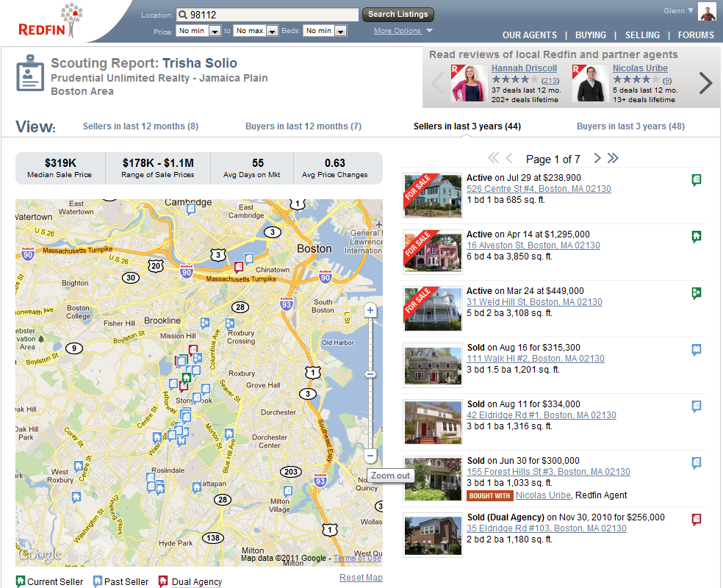Select Buyers in last 12 months tab
The width and height of the screenshot is (723, 588).
point(303,126)
